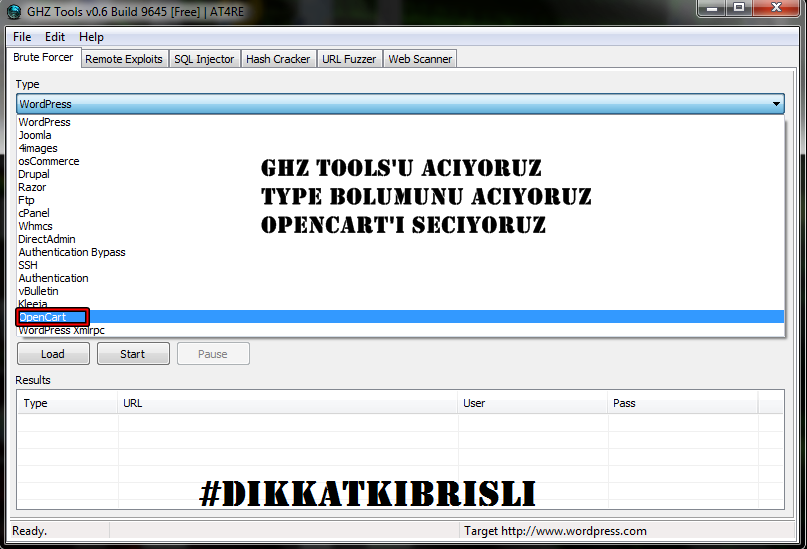Viewport: 807px width, 549px height.
Task: Select Authentication Bypass in the Type list
Action: click(401, 252)
